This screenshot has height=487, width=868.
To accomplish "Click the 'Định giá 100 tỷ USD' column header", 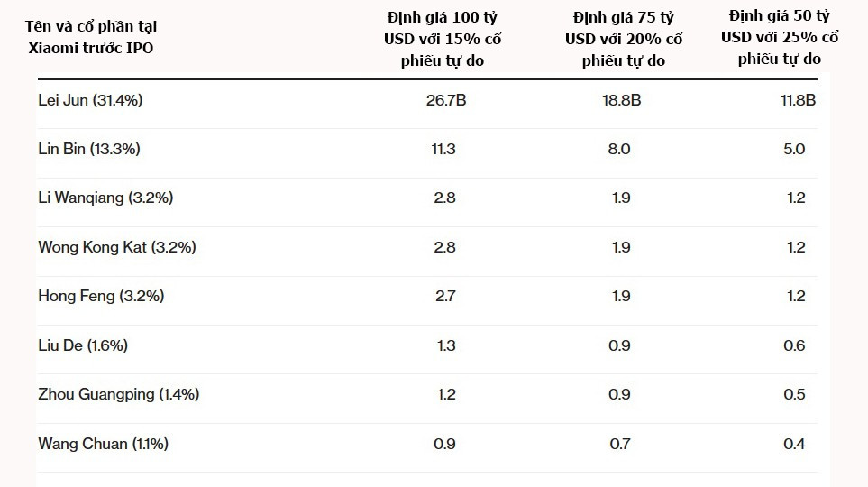I will coord(444,39).
